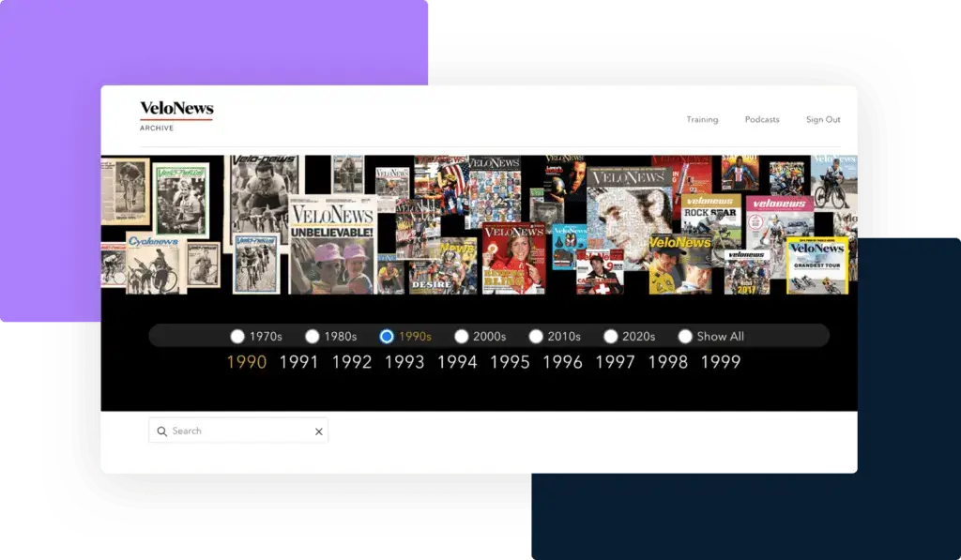Open the DESIRE magazine cover
The image size is (961, 560).
[x=443, y=266]
